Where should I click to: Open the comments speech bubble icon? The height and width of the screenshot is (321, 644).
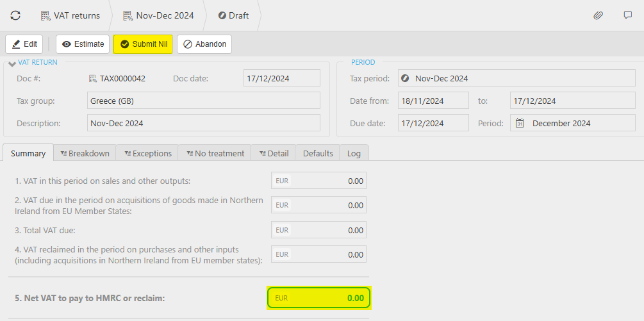click(x=627, y=15)
